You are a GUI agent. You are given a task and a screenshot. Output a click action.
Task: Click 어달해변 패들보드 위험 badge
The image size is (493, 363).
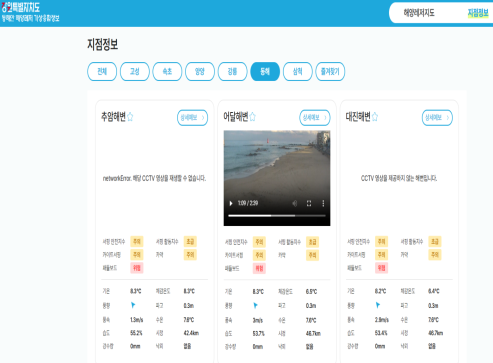pyautogui.click(x=259, y=268)
